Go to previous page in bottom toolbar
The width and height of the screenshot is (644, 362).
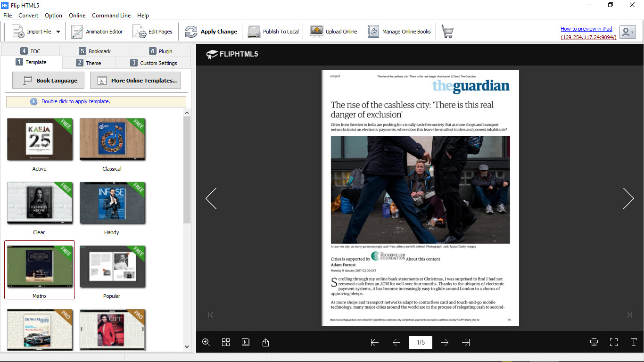(396, 342)
